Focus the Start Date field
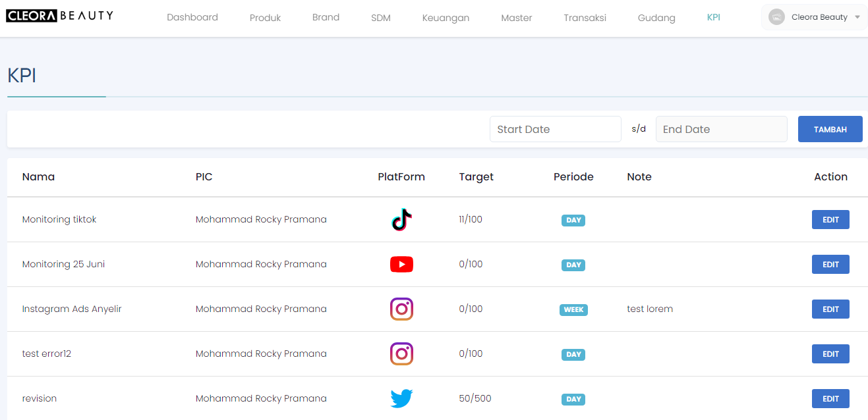Viewport: 868px width, 420px height. click(x=555, y=129)
